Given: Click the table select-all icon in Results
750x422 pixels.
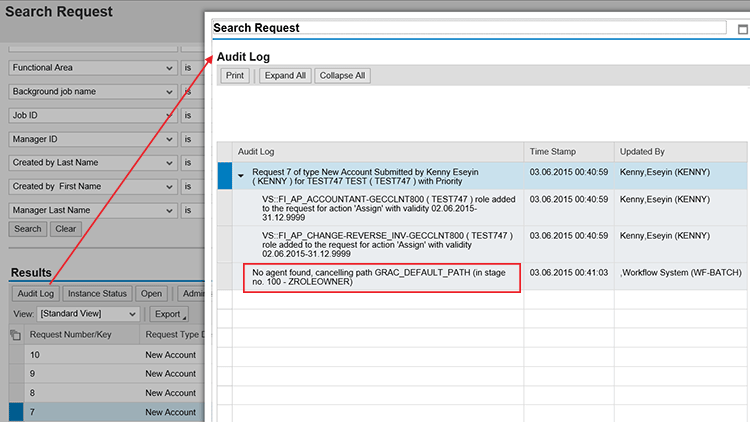Looking at the screenshot, I should click(15, 334).
